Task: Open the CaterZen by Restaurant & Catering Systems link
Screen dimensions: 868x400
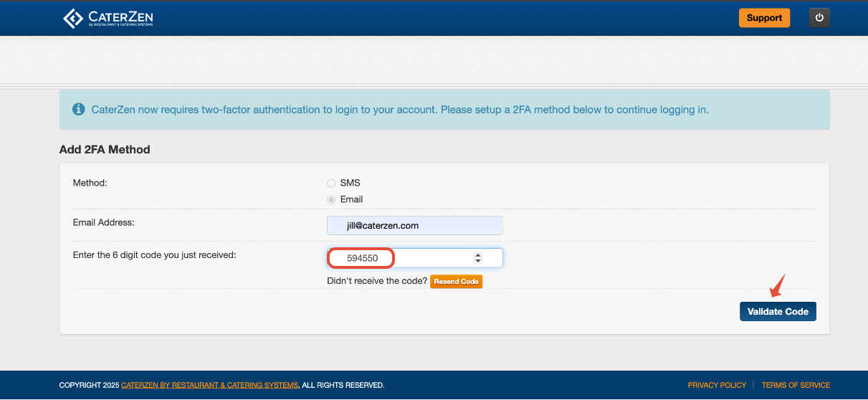Action: 209,386
